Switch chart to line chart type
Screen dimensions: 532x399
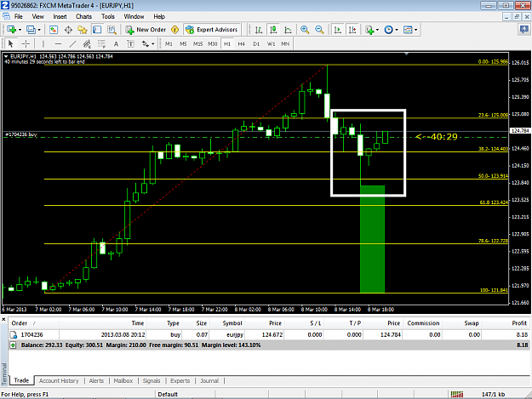click(288, 30)
